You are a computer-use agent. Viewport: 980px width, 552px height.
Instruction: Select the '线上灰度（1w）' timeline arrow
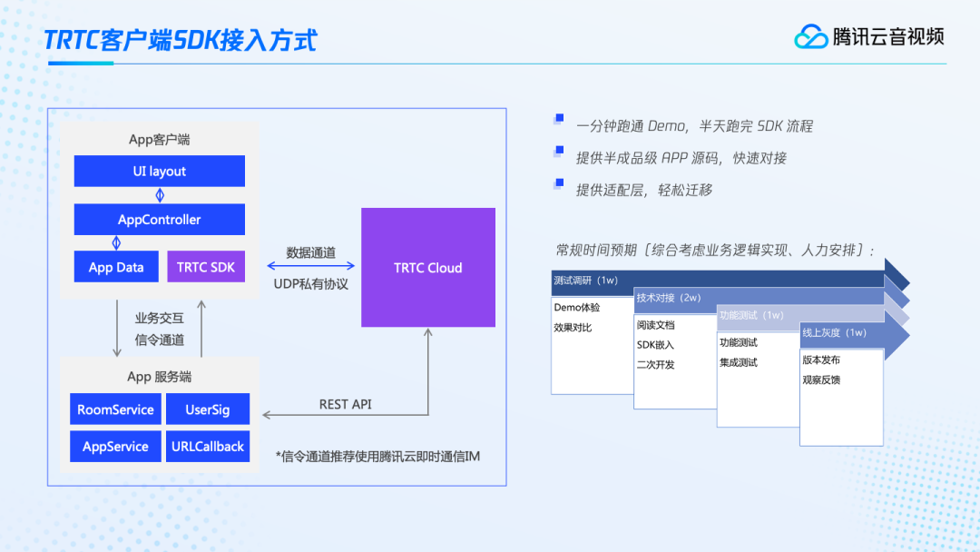(855, 333)
